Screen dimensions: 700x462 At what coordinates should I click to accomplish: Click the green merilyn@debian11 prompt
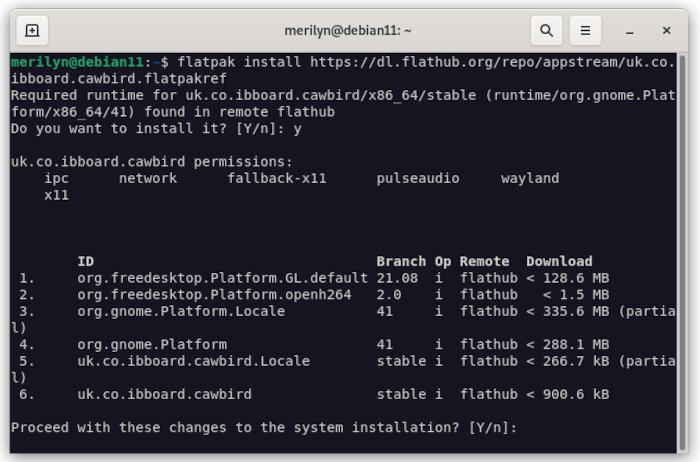[77, 62]
